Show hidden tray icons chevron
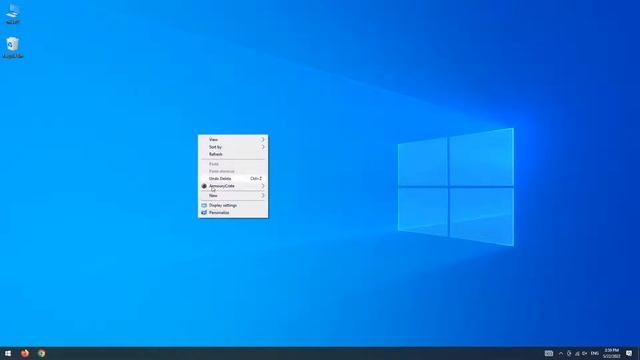Image resolution: width=640 pixels, height=360 pixels. click(x=561, y=353)
